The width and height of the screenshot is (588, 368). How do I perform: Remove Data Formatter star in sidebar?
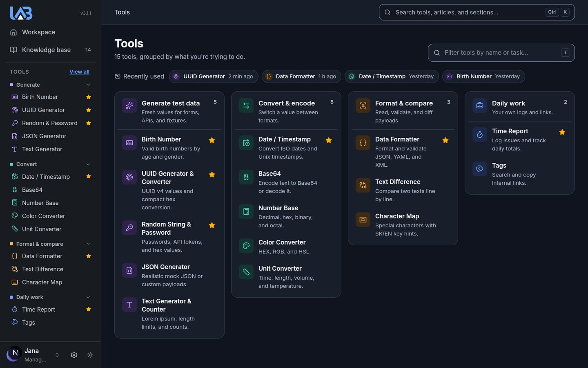(x=89, y=256)
